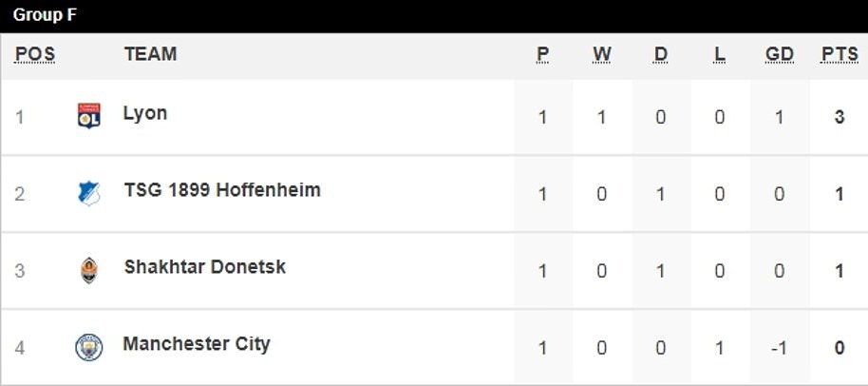
Task: Click Lyon's points value of 3
Action: (x=840, y=118)
